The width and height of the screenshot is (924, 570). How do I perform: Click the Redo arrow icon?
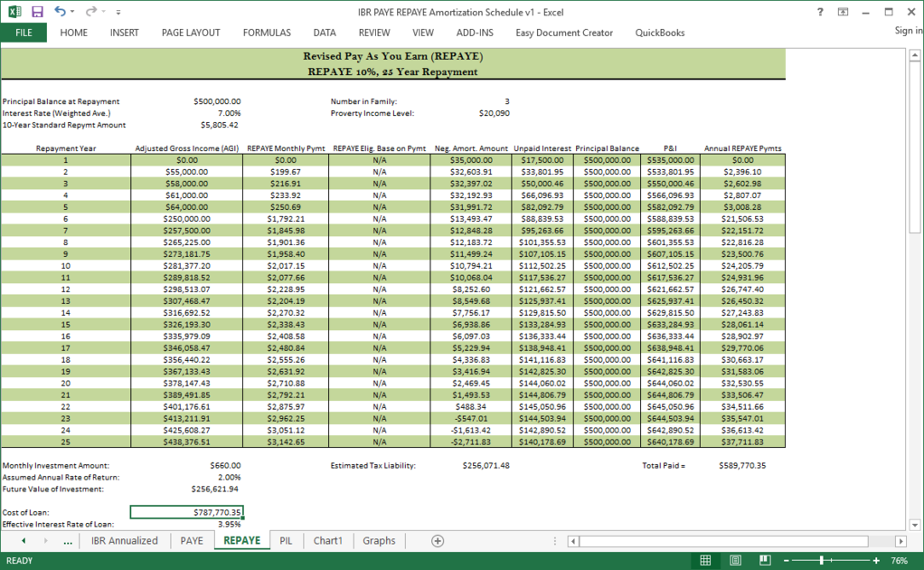pyautogui.click(x=90, y=11)
